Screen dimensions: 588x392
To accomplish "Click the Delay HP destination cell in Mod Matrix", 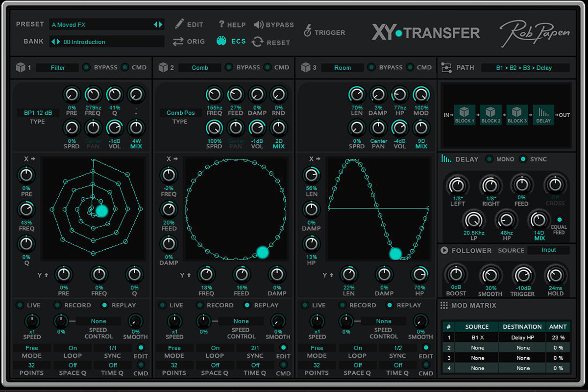I will click(x=523, y=338).
